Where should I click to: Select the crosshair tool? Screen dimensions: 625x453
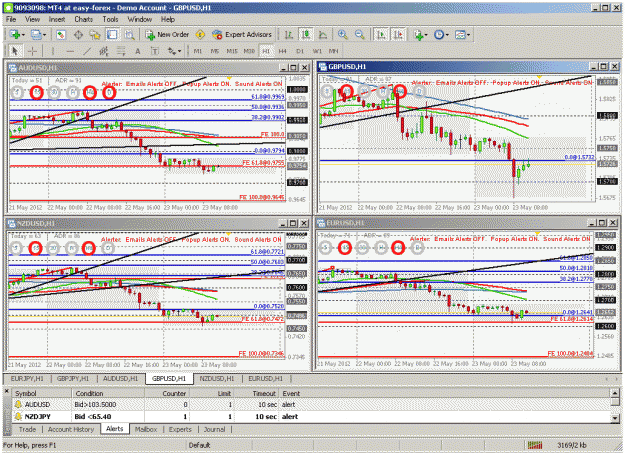click(32, 51)
